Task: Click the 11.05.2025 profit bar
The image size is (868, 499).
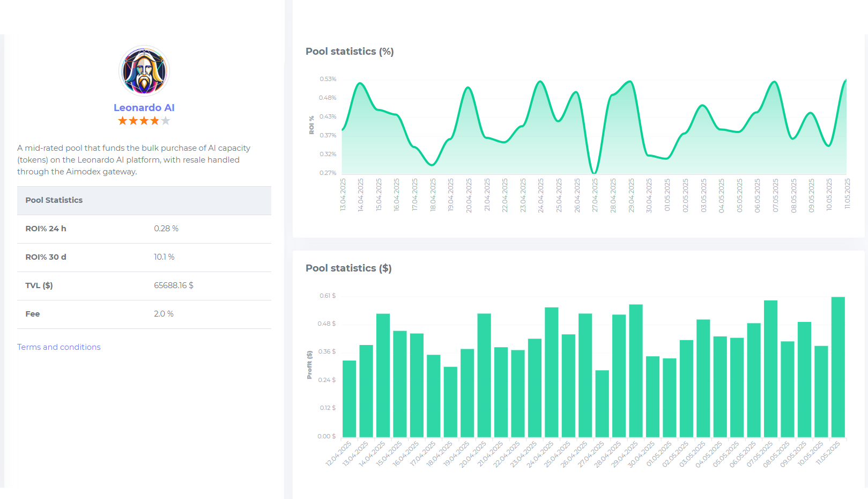Action: click(838, 367)
